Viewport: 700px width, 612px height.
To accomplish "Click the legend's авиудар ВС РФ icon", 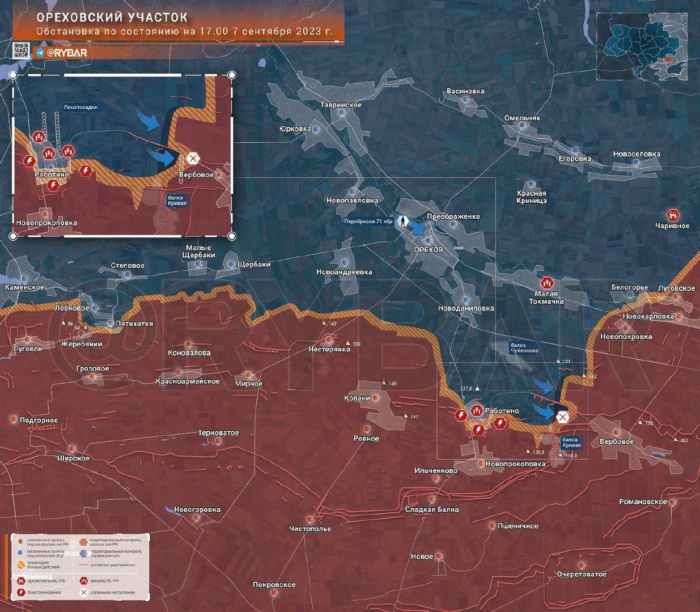I will point(84,580).
